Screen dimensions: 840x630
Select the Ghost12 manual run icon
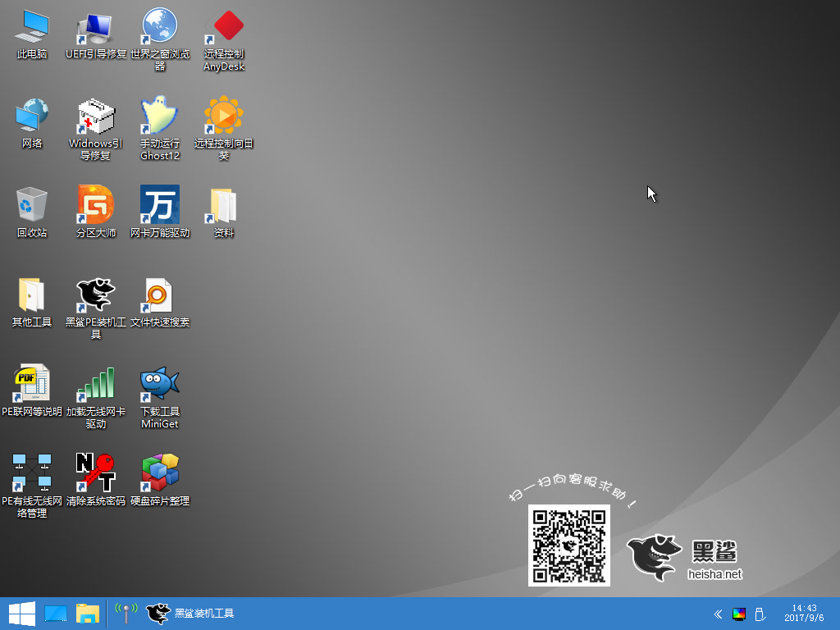[x=160, y=116]
